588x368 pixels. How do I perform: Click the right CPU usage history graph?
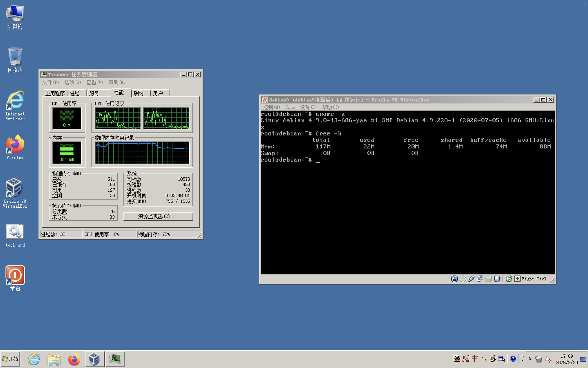[x=166, y=118]
